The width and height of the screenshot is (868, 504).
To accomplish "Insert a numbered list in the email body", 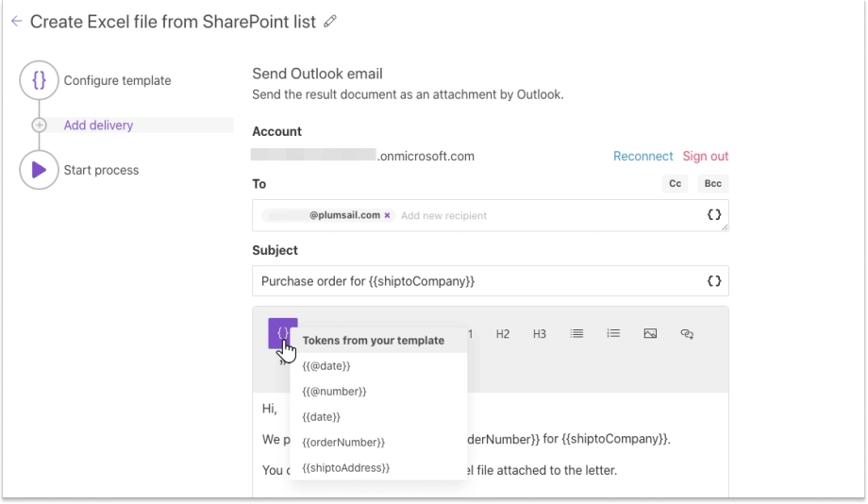I will point(613,333).
